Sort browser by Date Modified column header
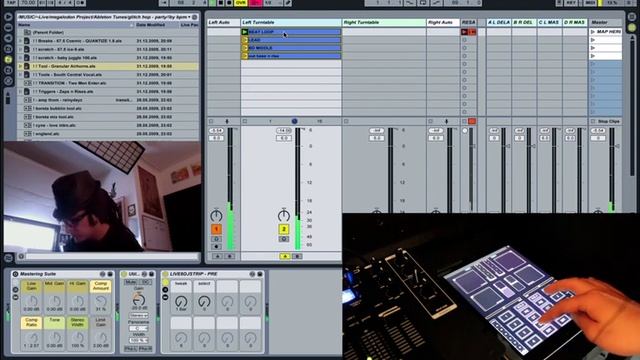 (x=157, y=25)
